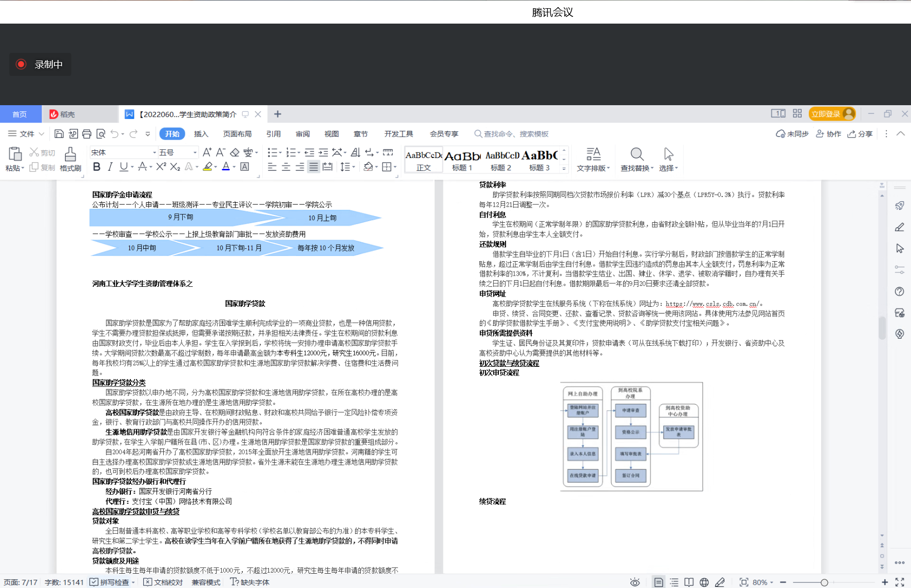Open the font size dropdown (五号)
The image size is (911, 588).
[x=195, y=153]
